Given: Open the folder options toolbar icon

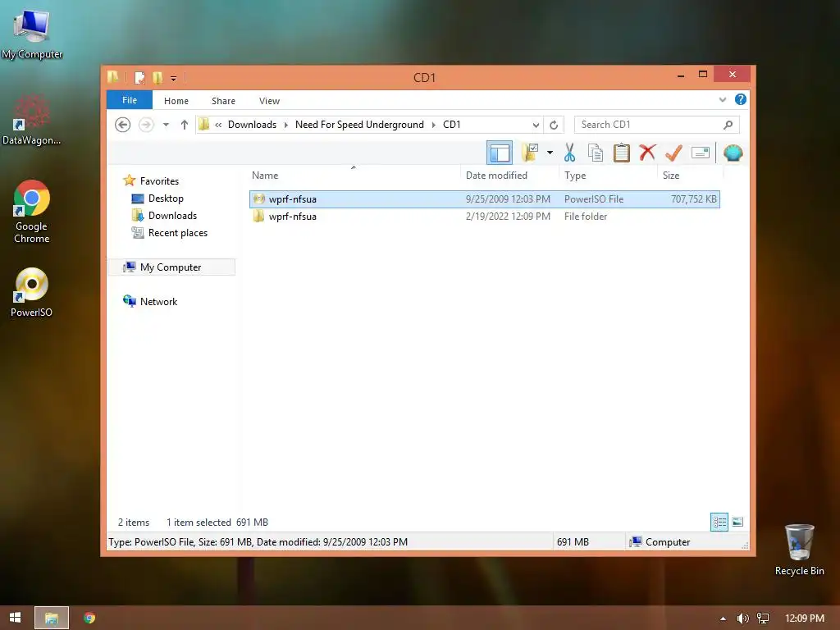Looking at the screenshot, I should 530,153.
